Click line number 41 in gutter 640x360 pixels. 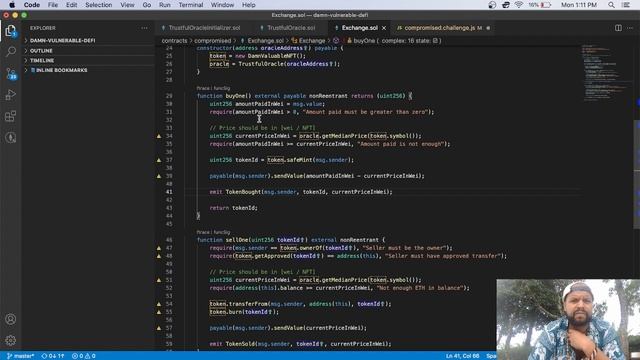point(169,192)
